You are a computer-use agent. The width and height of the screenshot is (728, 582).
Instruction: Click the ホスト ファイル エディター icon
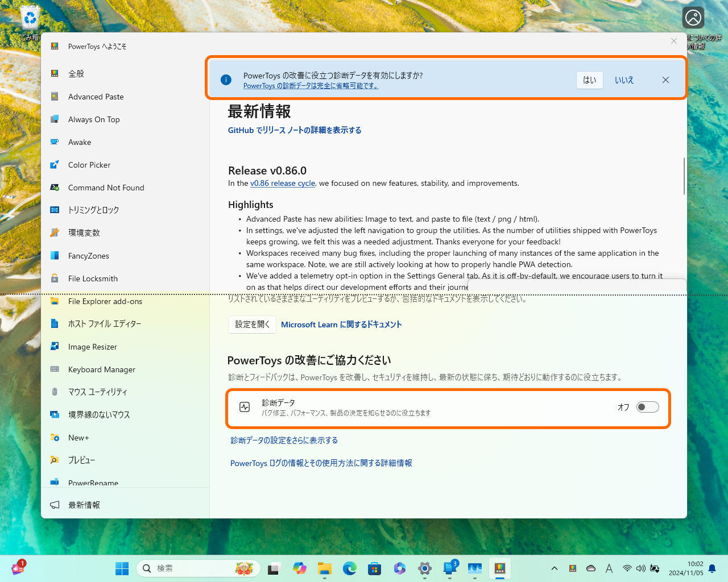tap(55, 324)
